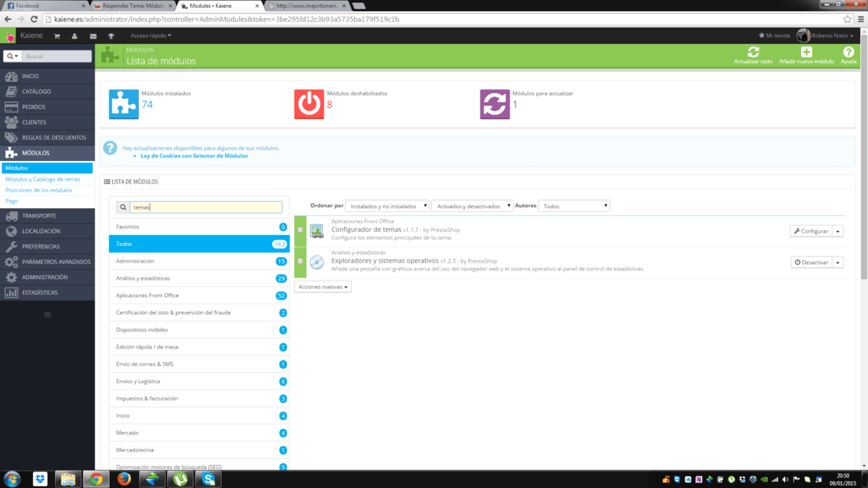Click the Configurador de temas module icon
Screen dimensions: 868x488
pos(316,231)
